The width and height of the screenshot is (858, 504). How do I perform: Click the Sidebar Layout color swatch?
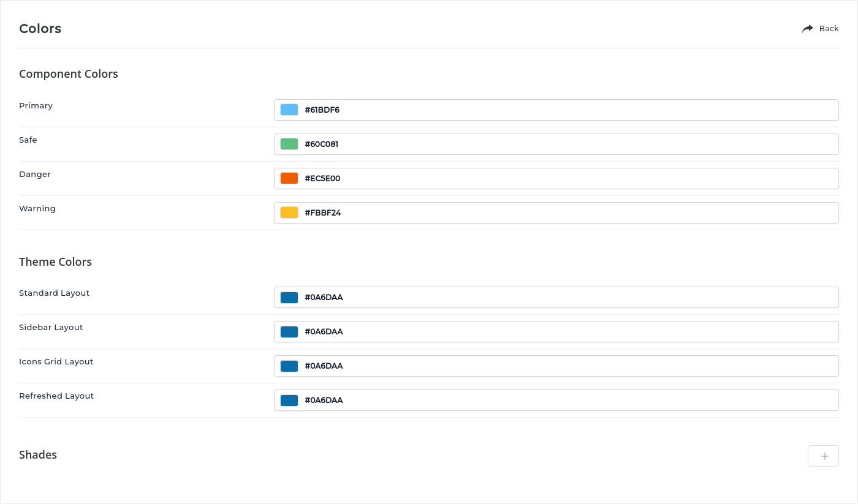coord(289,332)
